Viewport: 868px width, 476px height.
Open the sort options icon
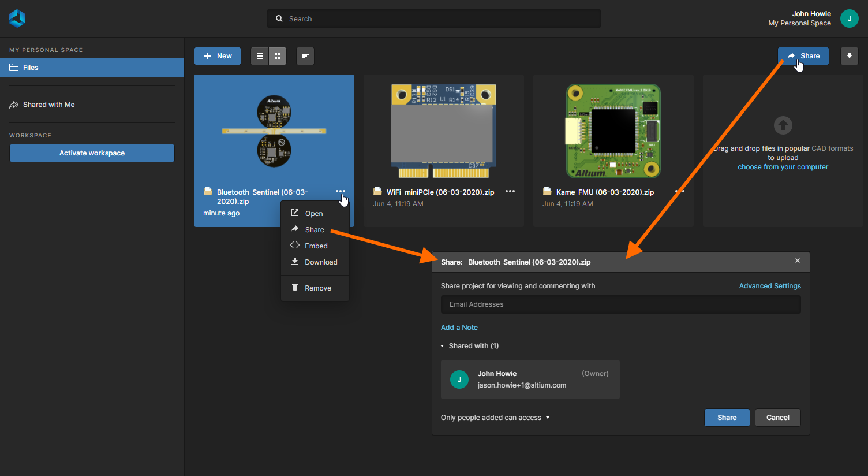[x=305, y=56]
